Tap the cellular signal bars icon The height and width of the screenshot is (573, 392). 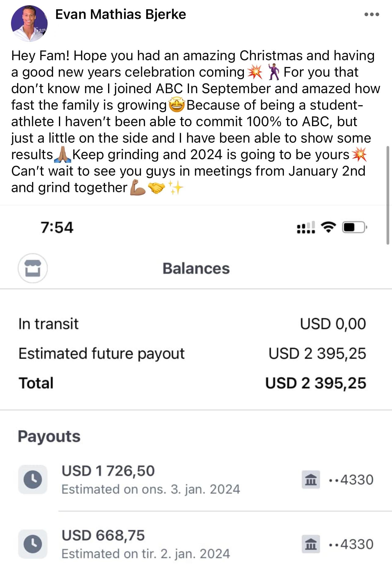[x=306, y=228]
